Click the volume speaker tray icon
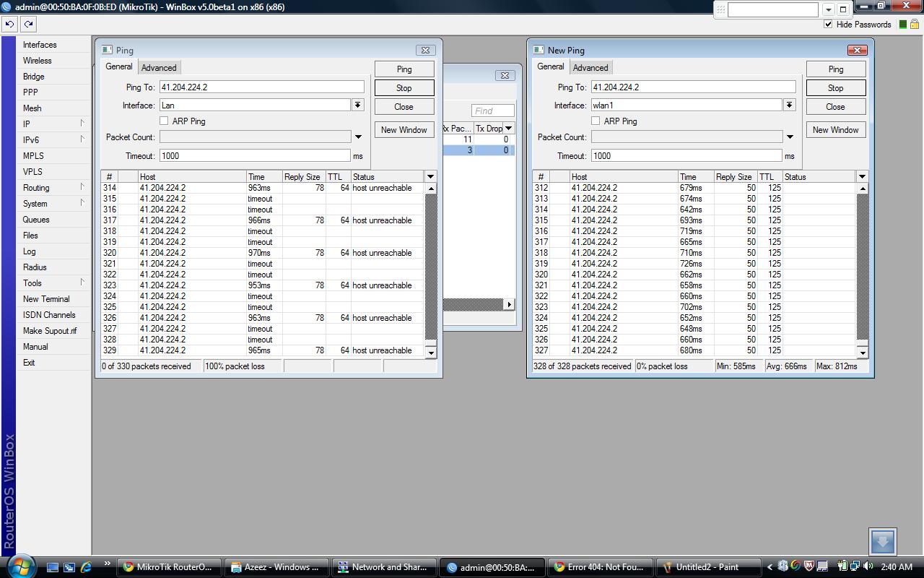This screenshot has width=924, height=578. 868,566
